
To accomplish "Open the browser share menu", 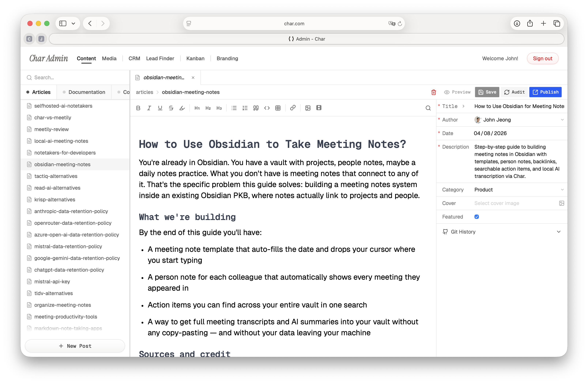I will [530, 23].
